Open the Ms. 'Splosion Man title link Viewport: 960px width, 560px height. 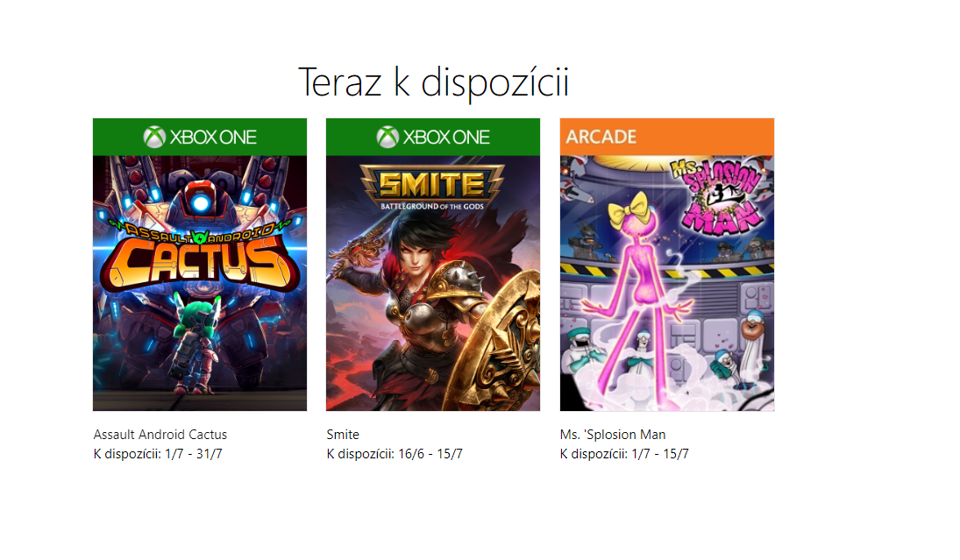click(x=613, y=435)
